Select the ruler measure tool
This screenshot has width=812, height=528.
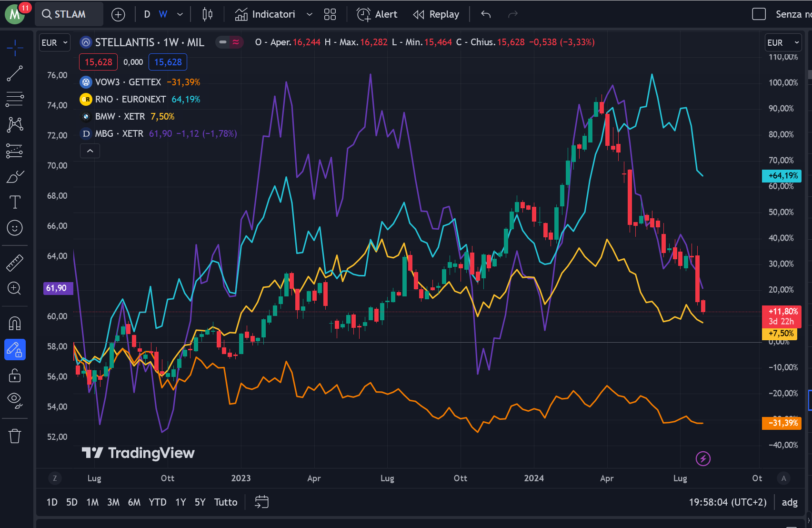15,263
